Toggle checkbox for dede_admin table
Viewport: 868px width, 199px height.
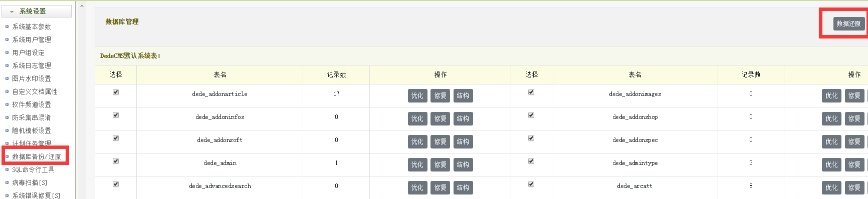[116, 161]
